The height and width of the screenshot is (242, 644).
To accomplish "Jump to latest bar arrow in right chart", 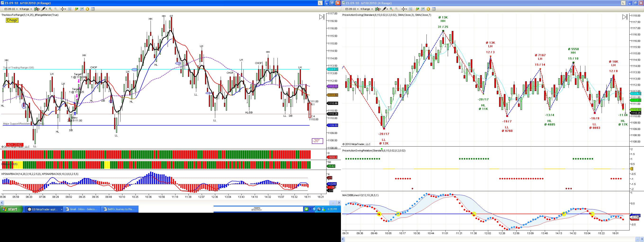I will tap(625, 17).
